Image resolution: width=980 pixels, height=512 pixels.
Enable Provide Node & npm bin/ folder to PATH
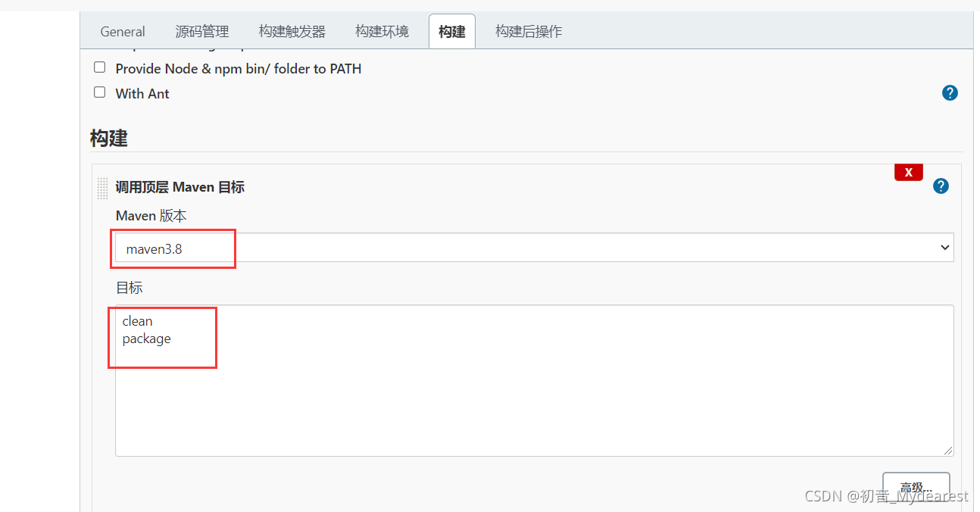[99, 67]
